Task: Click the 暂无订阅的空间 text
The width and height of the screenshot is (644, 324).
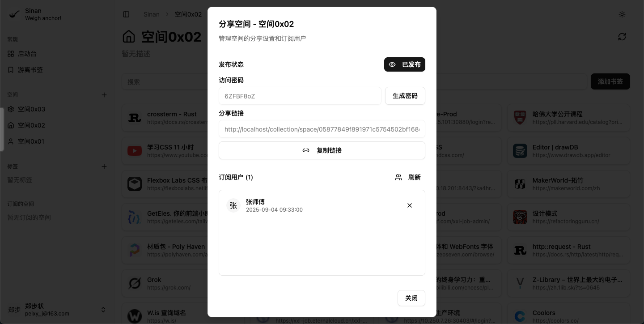Action: (29, 217)
